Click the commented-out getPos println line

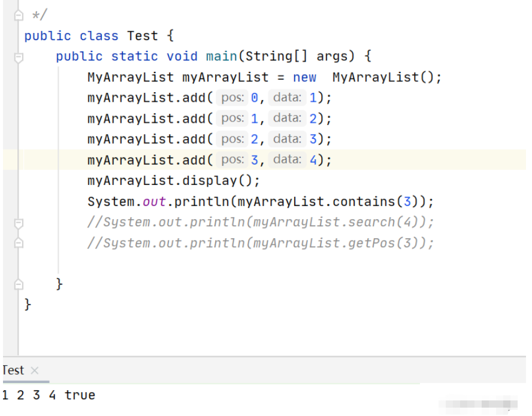pyautogui.click(x=260, y=243)
